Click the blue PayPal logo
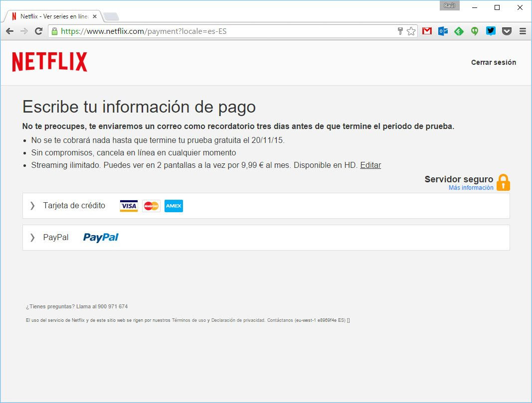The height and width of the screenshot is (403, 532). (x=101, y=237)
